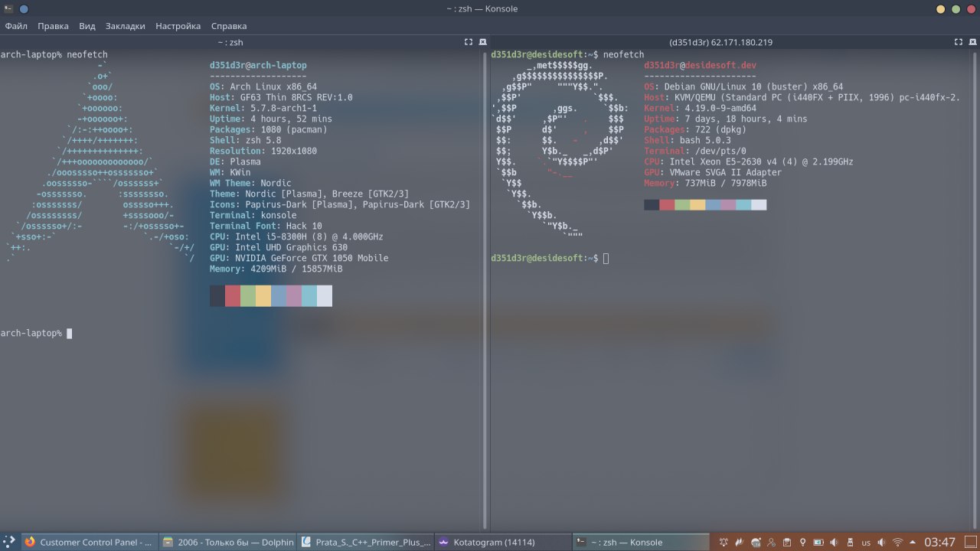Open the removable devices tray icon
The width and height of the screenshot is (980, 551).
[x=850, y=542]
